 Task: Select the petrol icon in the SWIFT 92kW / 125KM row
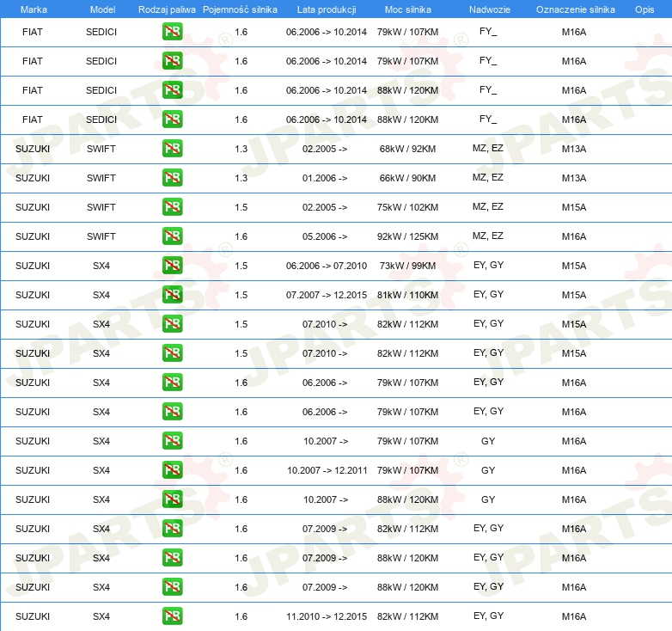point(172,236)
